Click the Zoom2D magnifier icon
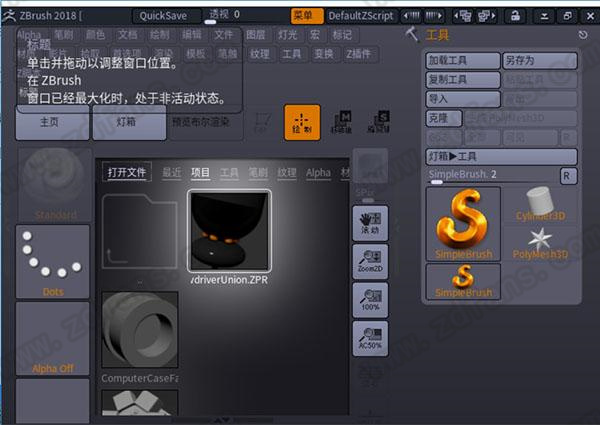Viewport: 600px width, 425px height. [x=370, y=262]
